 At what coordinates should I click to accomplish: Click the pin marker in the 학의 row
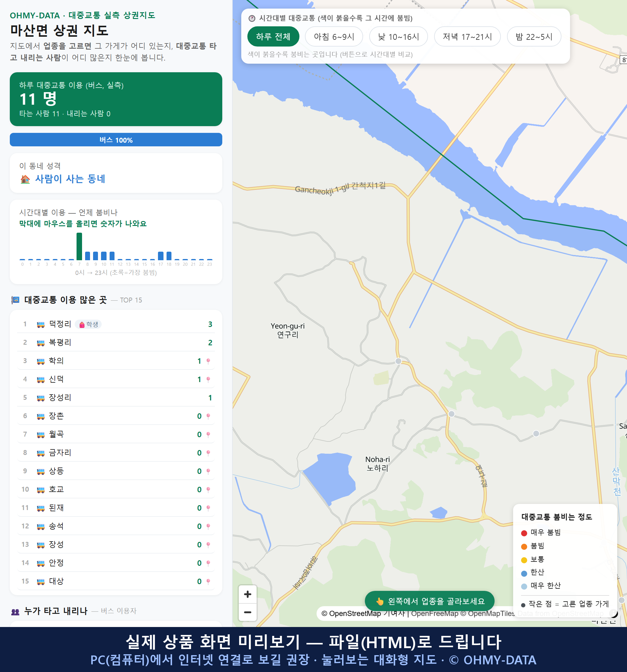[208, 361]
